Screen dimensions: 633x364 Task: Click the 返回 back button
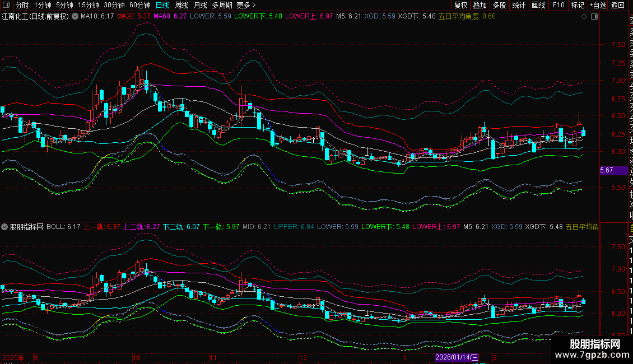tap(618, 5)
